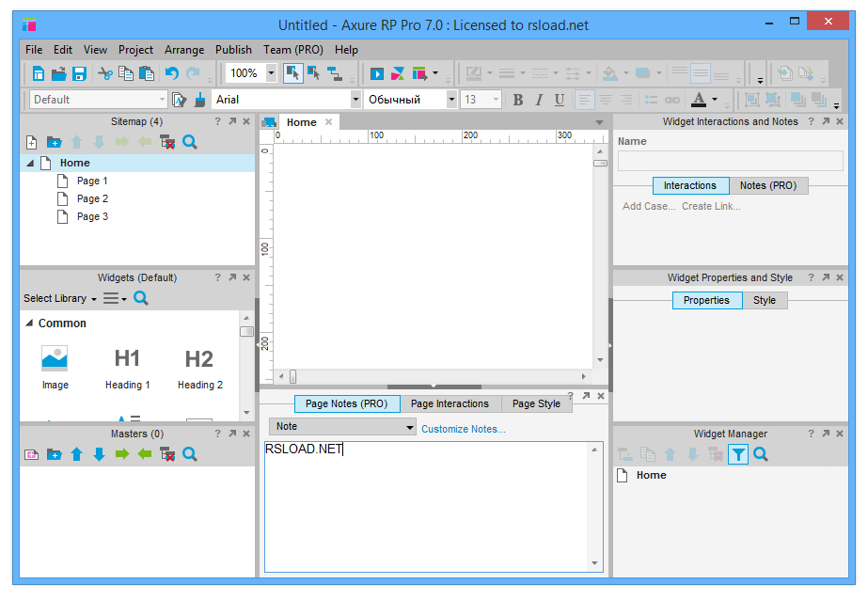Select the Style button in Widget Properties

[765, 301]
